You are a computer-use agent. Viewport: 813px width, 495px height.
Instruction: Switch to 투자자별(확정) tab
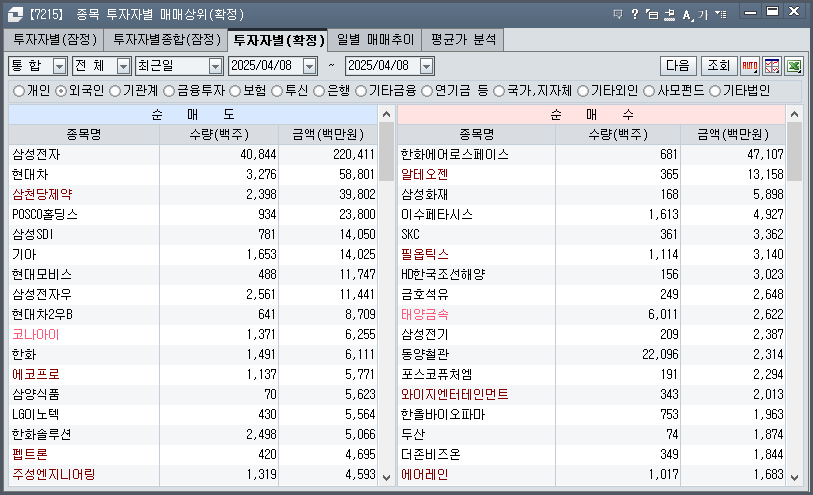pos(278,40)
